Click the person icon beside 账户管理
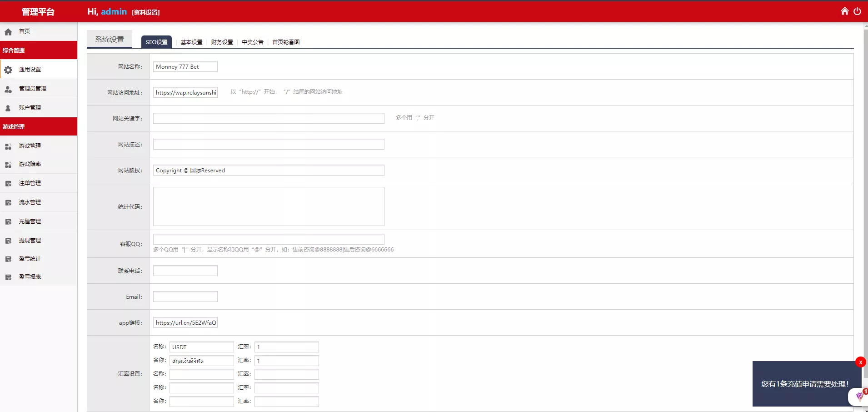This screenshot has height=412, width=868. coord(8,108)
